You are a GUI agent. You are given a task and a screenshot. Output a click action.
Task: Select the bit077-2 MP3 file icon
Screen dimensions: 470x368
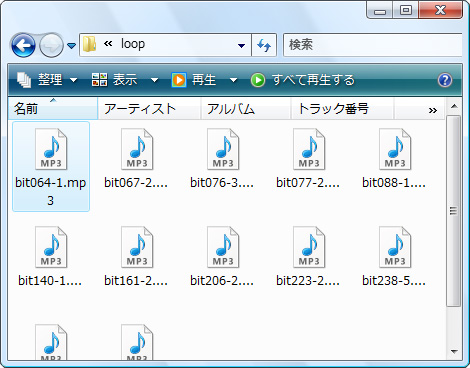pos(309,149)
